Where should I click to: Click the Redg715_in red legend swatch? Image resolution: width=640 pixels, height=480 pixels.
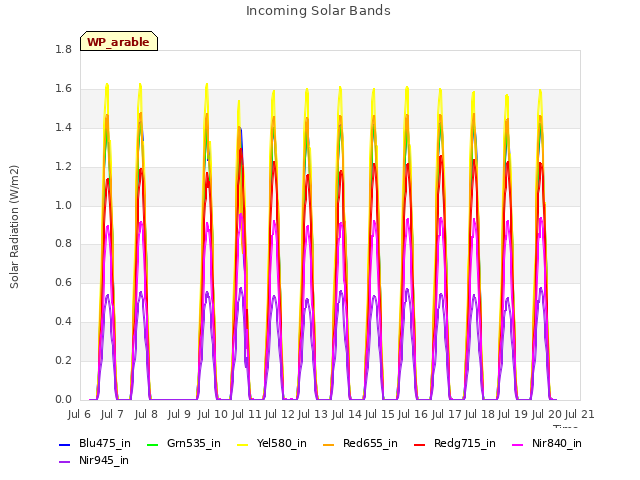pyautogui.click(x=420, y=445)
